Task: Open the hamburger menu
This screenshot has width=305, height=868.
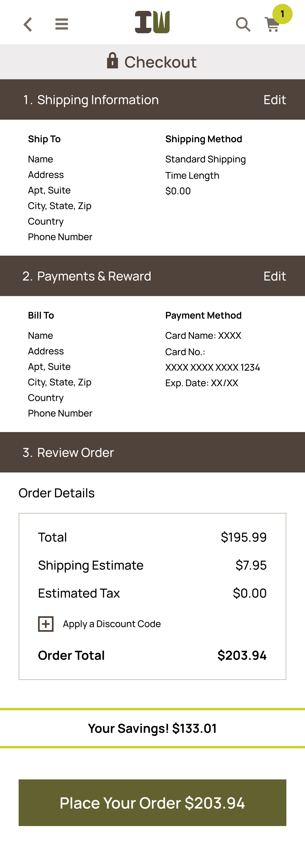Action: (62, 24)
